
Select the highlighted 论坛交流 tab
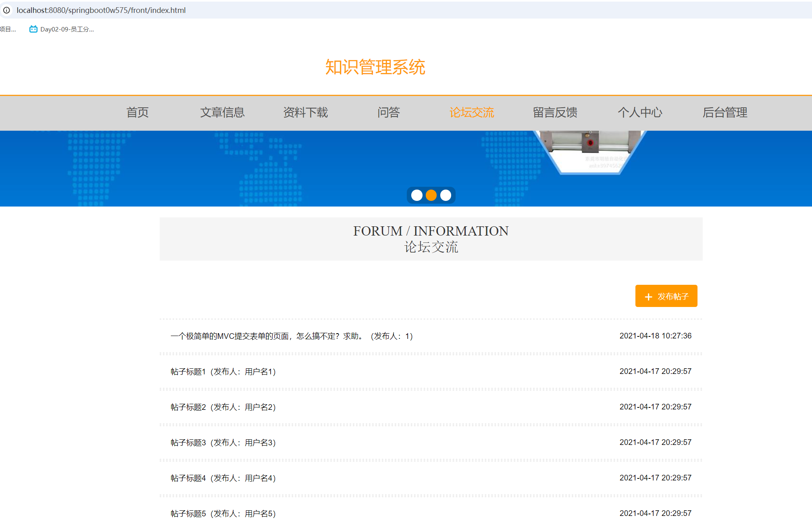472,113
